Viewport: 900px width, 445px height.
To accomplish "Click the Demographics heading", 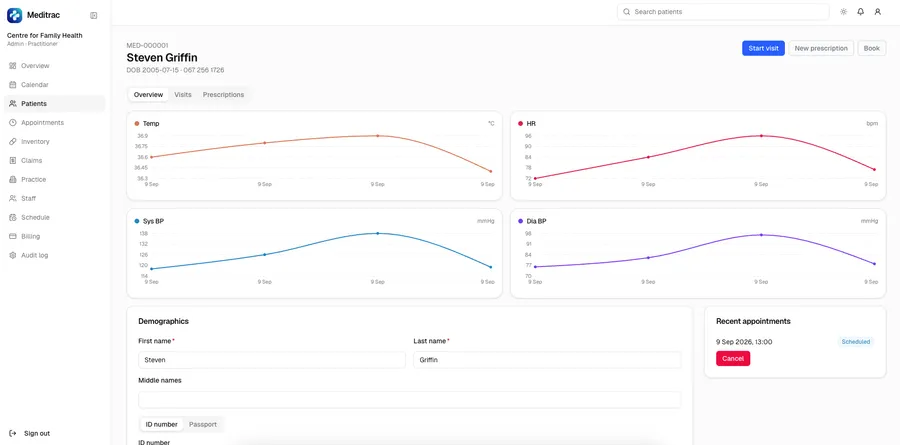I will pos(164,322).
